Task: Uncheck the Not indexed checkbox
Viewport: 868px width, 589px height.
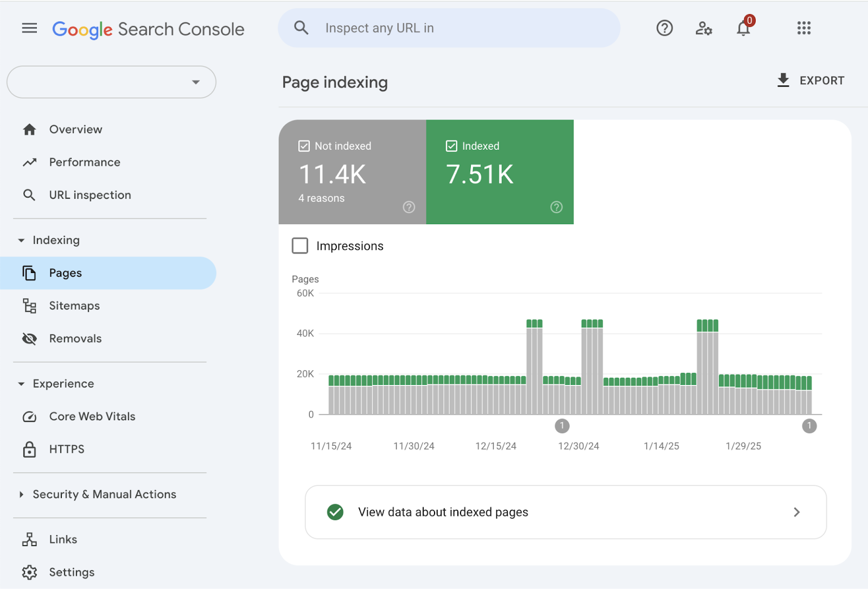Action: click(304, 146)
